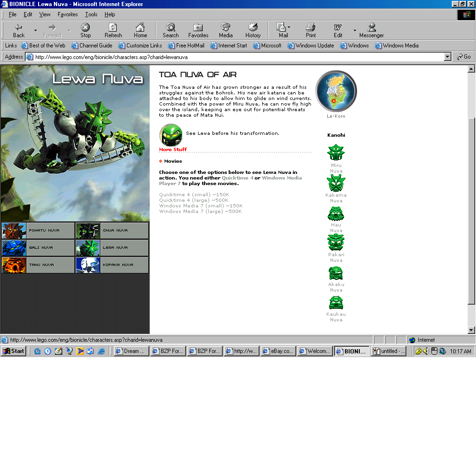This screenshot has width=476, height=465.
Task: Open the Media toolbar button
Action: pos(225,30)
